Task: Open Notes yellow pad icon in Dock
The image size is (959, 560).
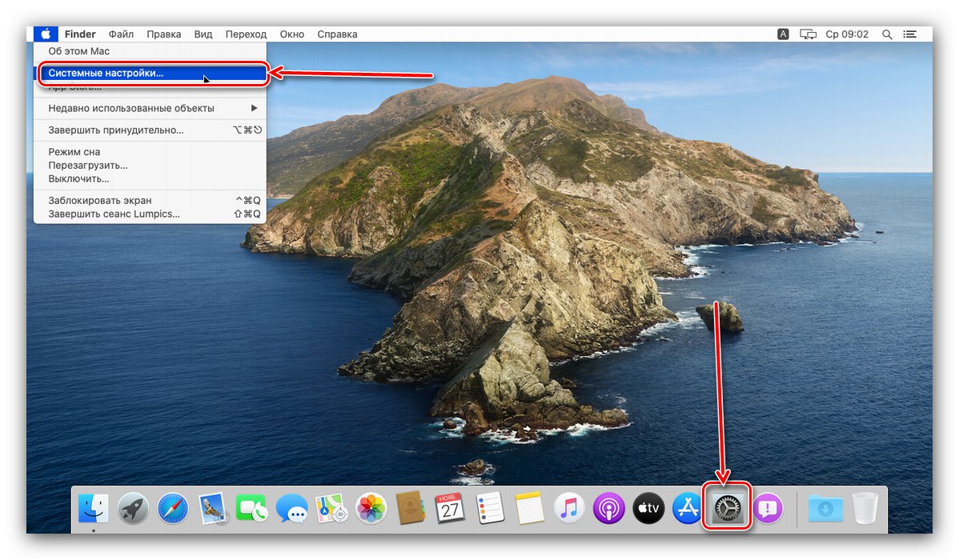Action: pyautogui.click(x=530, y=508)
